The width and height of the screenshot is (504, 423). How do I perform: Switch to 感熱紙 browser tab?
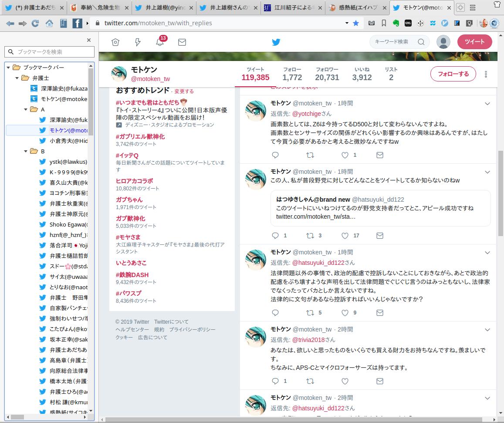[358, 7]
